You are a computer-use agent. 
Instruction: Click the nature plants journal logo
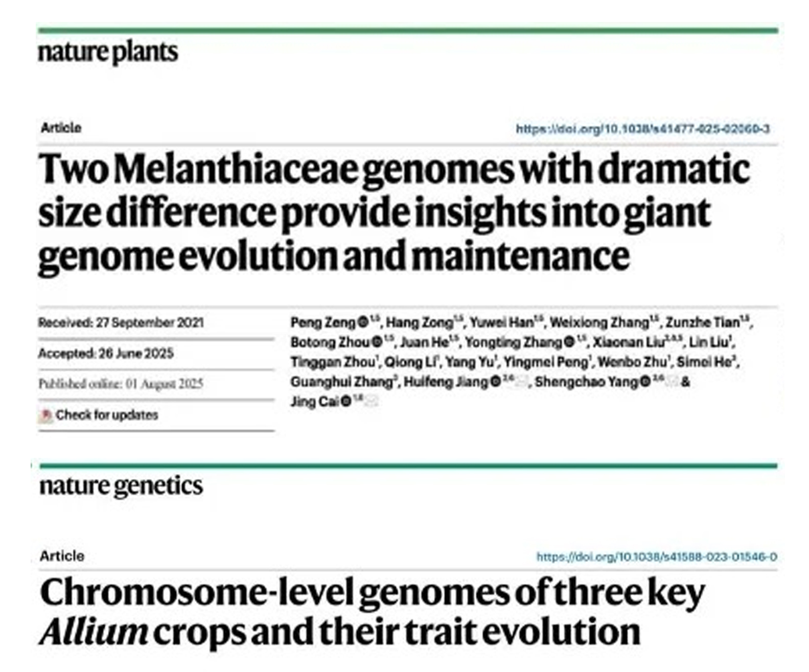108,53
